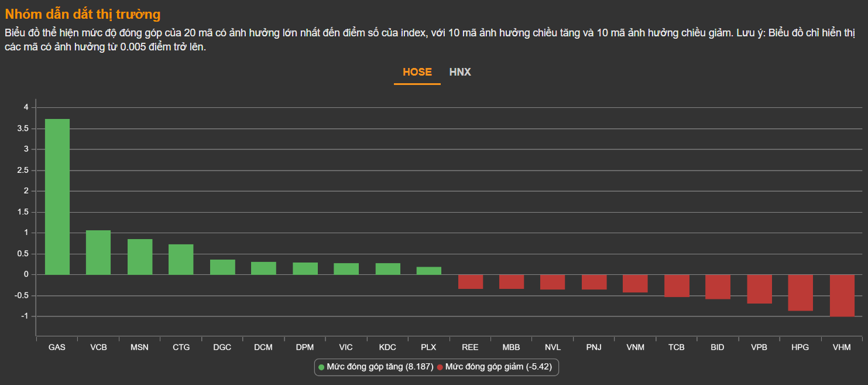The width and height of the screenshot is (868, 385).
Task: Click the 'Nhóm dẫn dắt thị trường' heading
Action: (x=83, y=15)
